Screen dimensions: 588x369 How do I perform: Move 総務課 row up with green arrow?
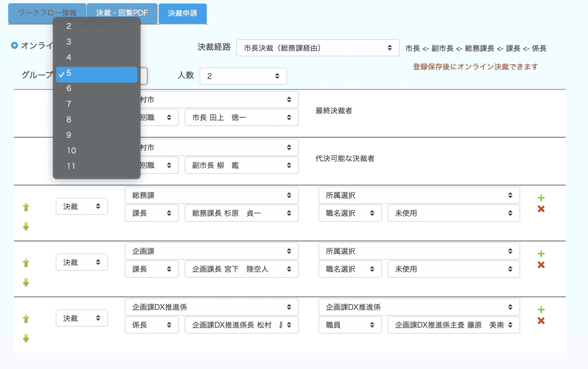pyautogui.click(x=26, y=207)
